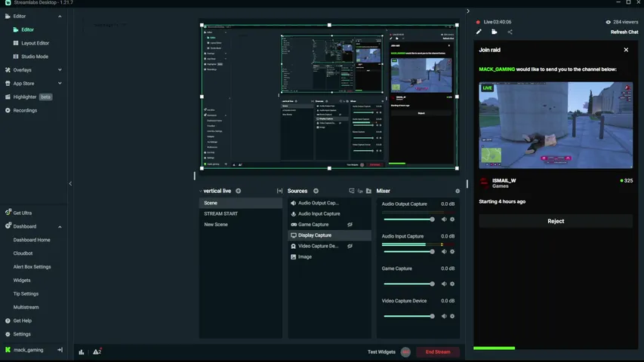Viewport: 644px width, 362px height.
Task: Open Widgets dashboard page
Action: click(x=22, y=281)
